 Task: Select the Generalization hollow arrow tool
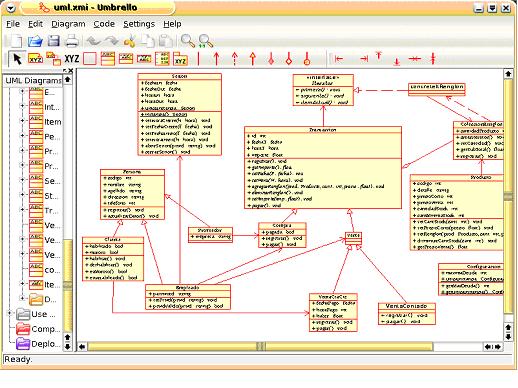click(253, 59)
